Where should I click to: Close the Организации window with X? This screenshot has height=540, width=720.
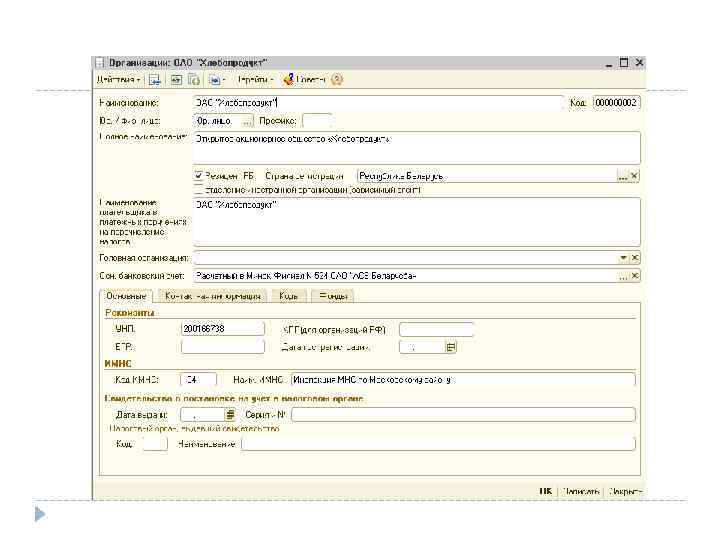click(639, 62)
